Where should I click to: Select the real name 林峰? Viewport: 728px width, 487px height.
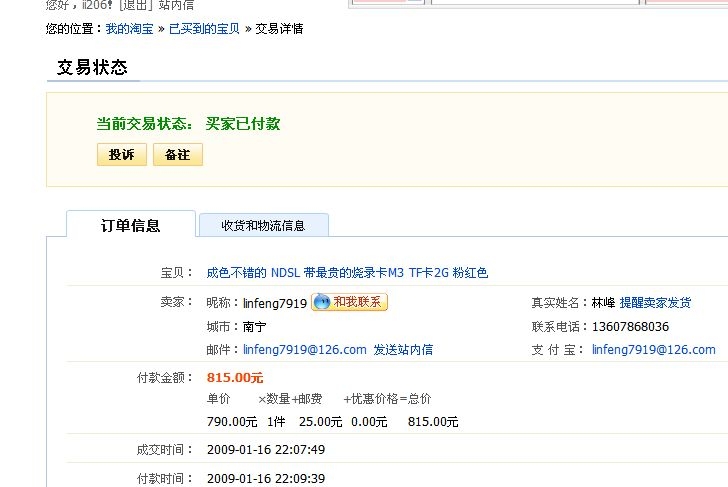[x=604, y=303]
